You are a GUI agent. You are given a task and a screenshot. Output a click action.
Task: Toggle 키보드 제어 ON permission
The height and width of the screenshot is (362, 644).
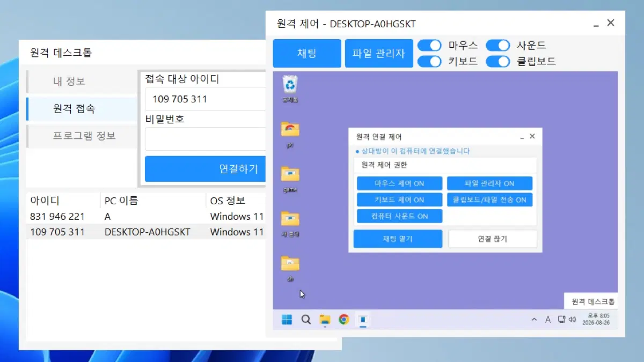(399, 200)
